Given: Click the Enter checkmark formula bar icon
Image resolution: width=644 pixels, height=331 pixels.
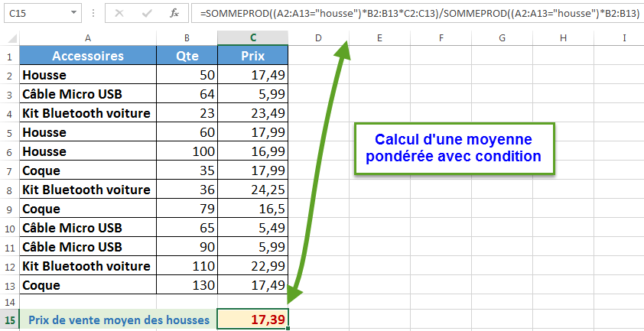Looking at the screenshot, I should (147, 13).
